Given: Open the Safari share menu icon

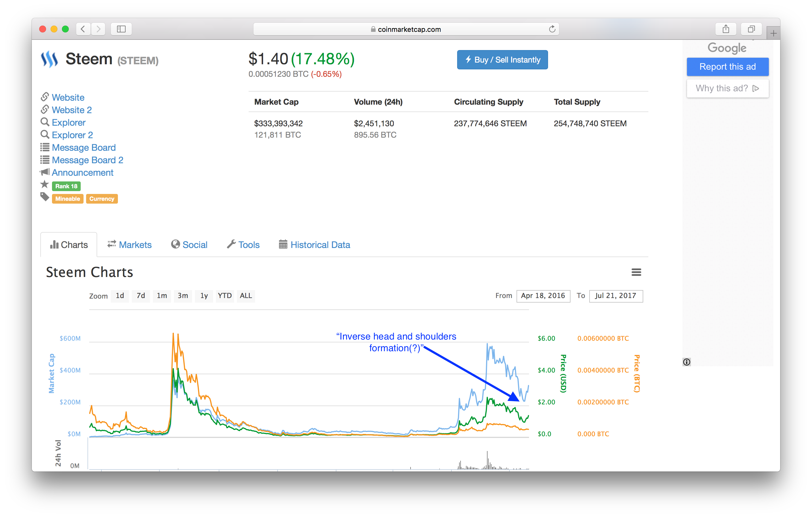Looking at the screenshot, I should tap(726, 29).
